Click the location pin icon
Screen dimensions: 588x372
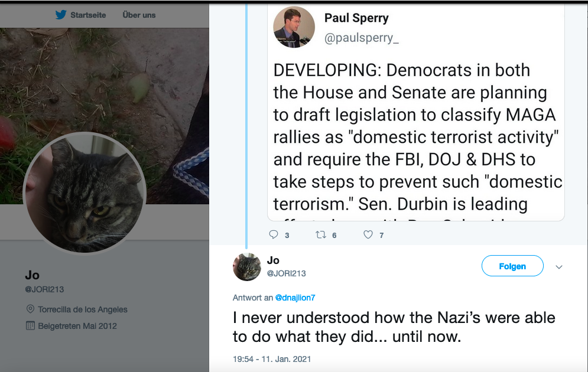point(31,309)
